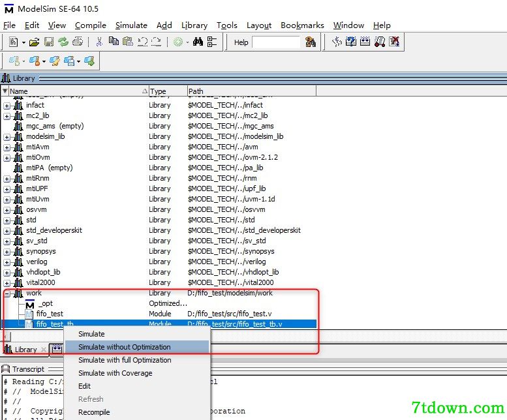Click the blue icon with orange minus badge
The image size is (507, 420).
click(x=35, y=61)
